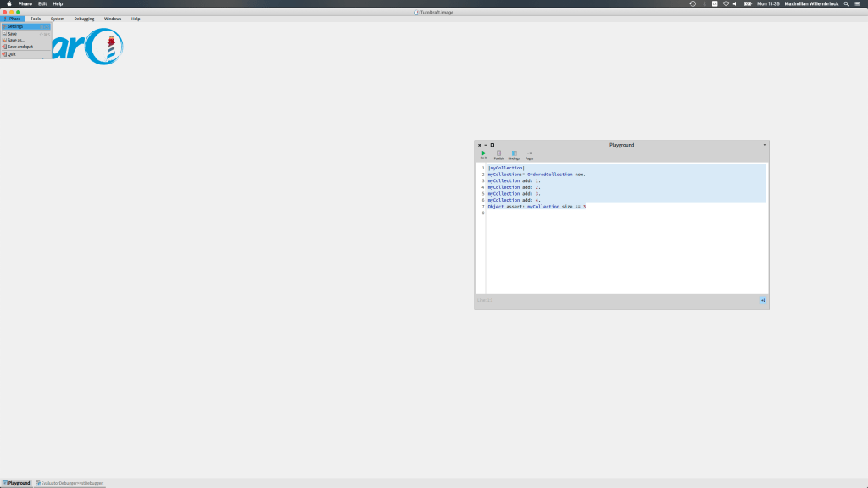Screen dimensions: 868x488
Task: Click the Publish icon in Playground
Action: [498, 154]
